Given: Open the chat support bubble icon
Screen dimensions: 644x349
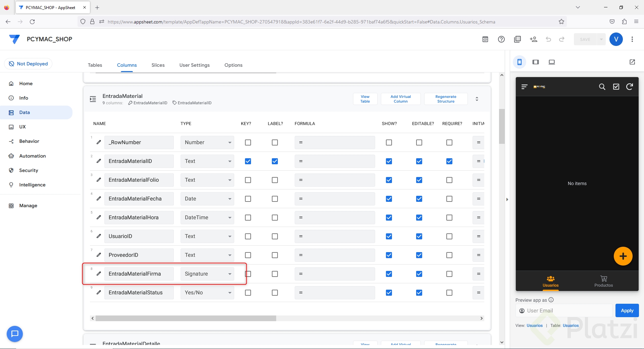Looking at the screenshot, I should pos(15,334).
